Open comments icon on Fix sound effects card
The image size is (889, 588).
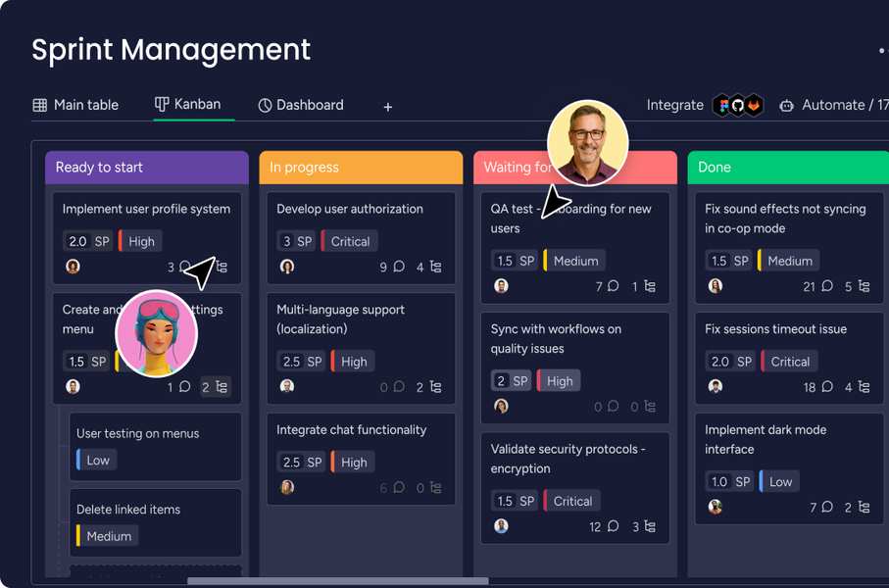click(827, 286)
